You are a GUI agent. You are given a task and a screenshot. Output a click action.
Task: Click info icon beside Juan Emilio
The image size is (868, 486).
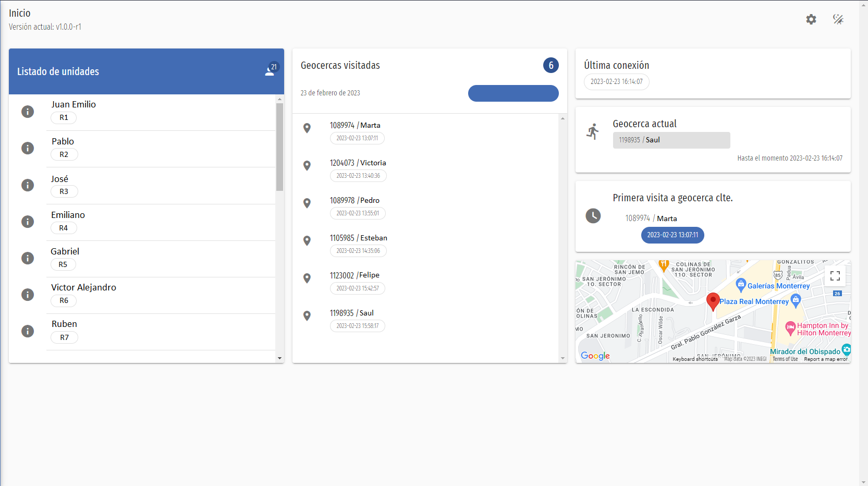(x=28, y=112)
